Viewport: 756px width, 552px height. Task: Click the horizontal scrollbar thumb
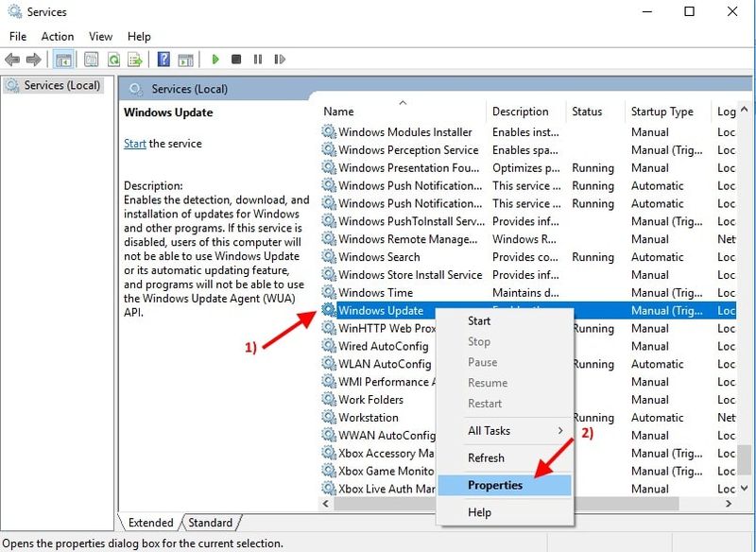(507, 504)
